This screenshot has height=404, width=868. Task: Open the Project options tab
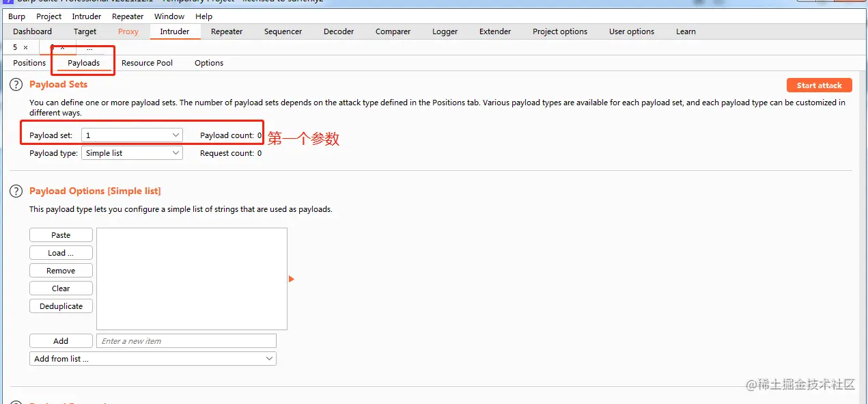click(560, 31)
